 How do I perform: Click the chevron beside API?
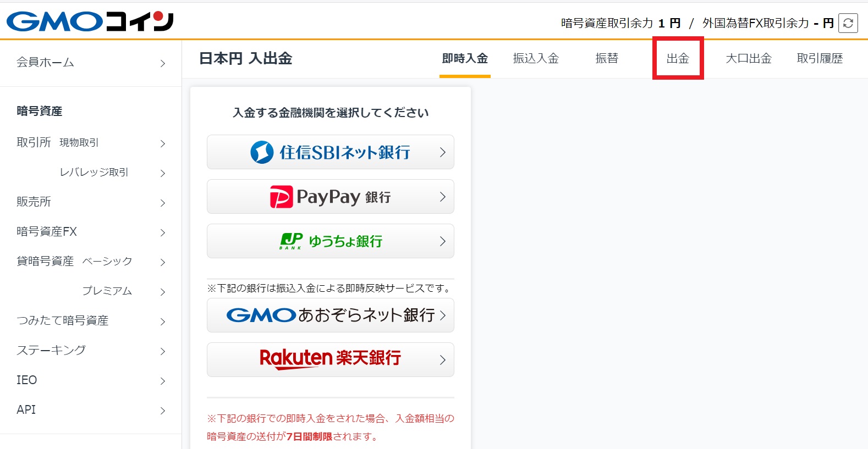(163, 411)
